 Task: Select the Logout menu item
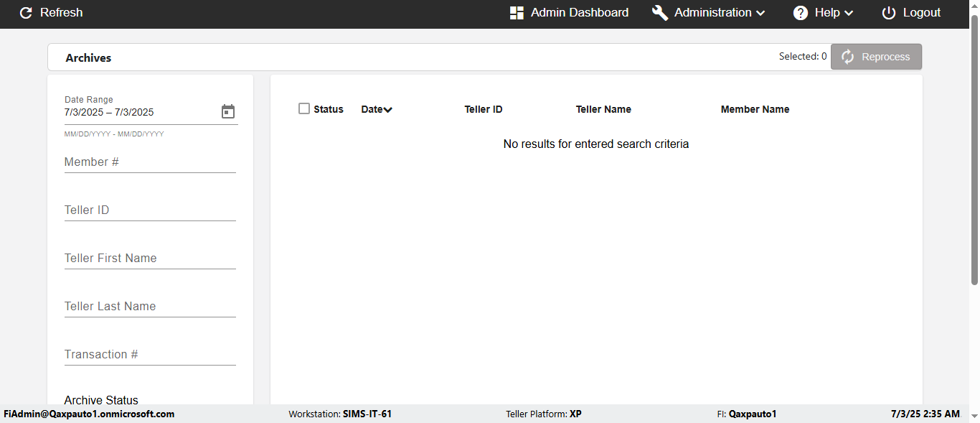click(921, 13)
